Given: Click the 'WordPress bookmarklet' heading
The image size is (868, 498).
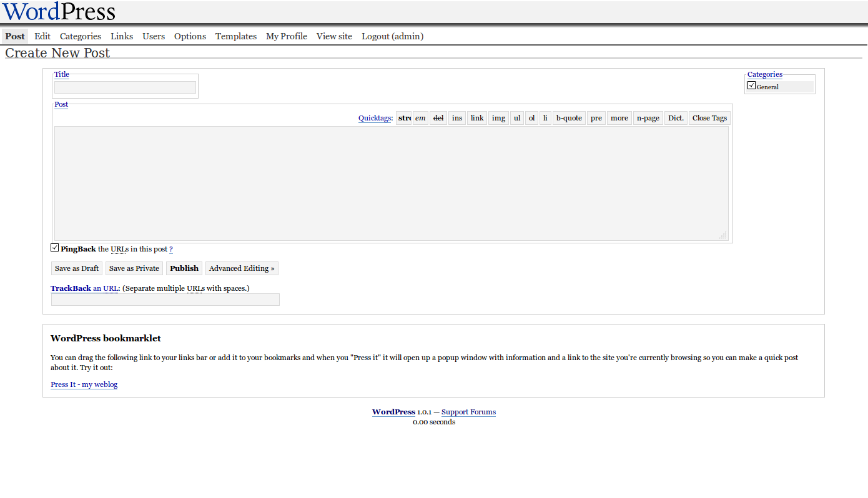Looking at the screenshot, I should tap(106, 338).
